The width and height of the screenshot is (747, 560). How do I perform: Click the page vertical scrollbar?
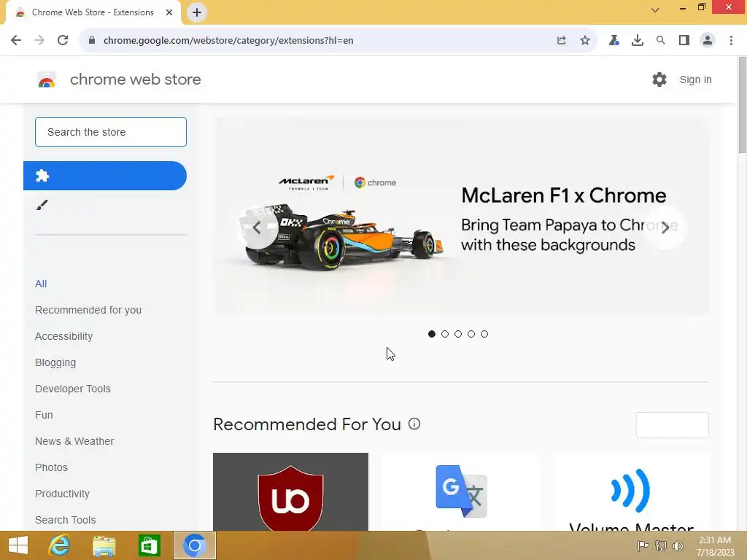pyautogui.click(x=742, y=105)
